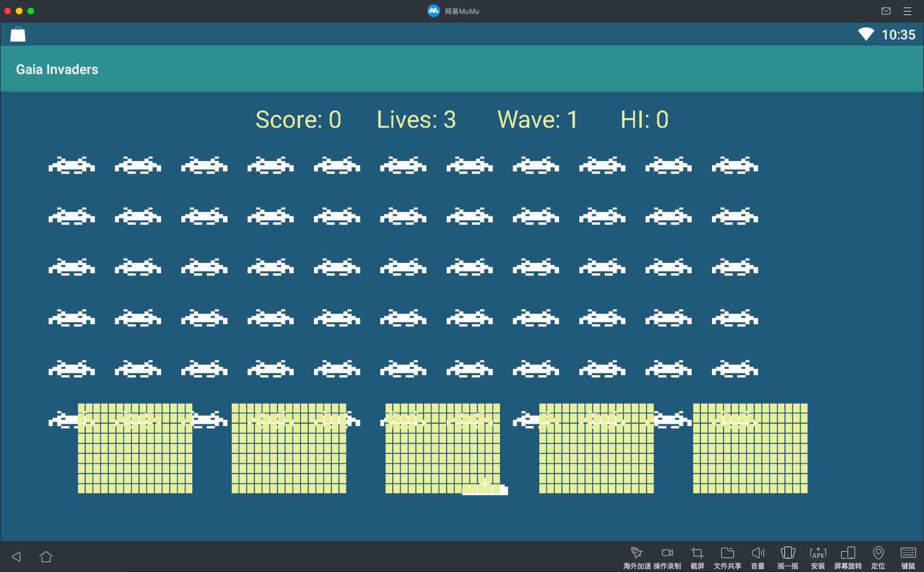This screenshot has width=924, height=572.
Task: Open the volume (音量) control
Action: pyautogui.click(x=758, y=558)
